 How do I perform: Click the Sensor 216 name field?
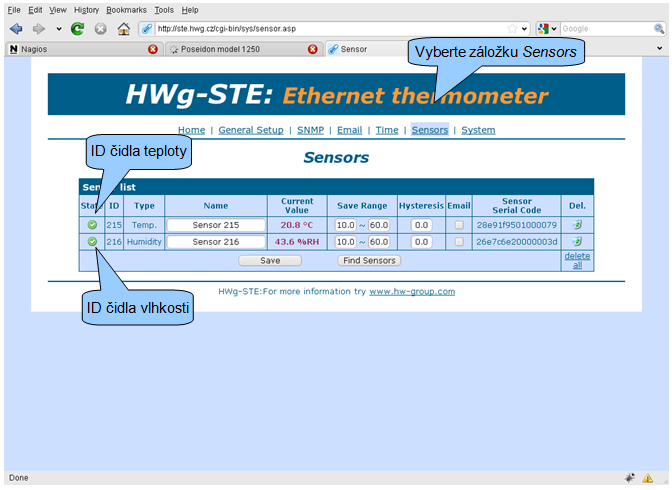click(216, 242)
